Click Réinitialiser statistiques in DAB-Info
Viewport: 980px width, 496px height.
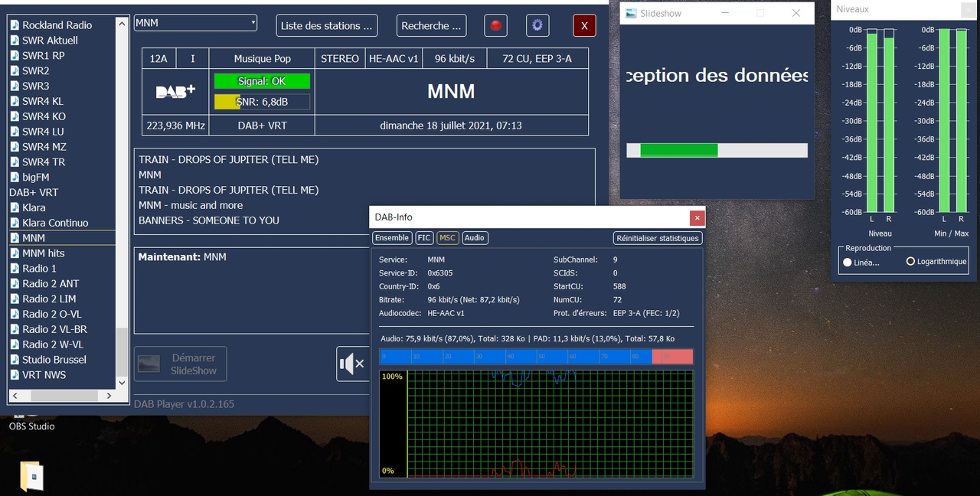pyautogui.click(x=658, y=238)
